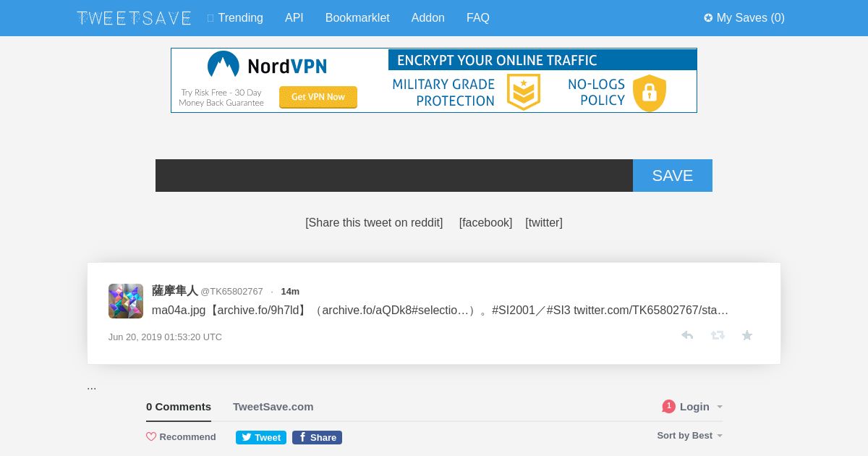Open the @TK65802767 handle
Viewport: 868px width, 456px height.
231,292
